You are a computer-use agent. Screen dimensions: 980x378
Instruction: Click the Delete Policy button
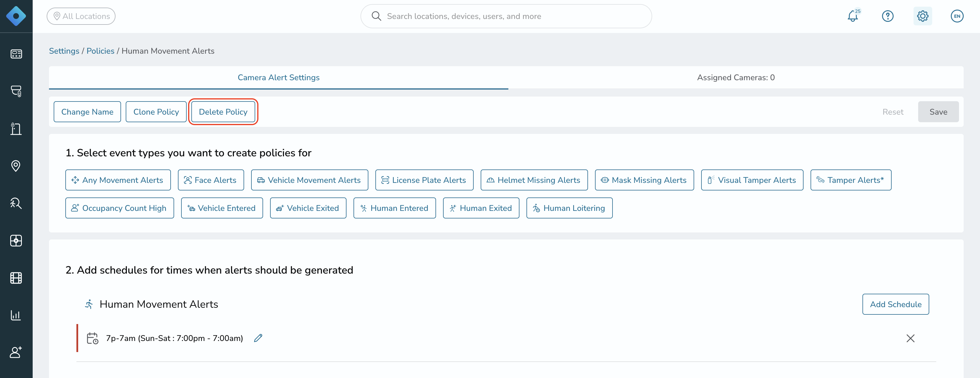pos(223,112)
